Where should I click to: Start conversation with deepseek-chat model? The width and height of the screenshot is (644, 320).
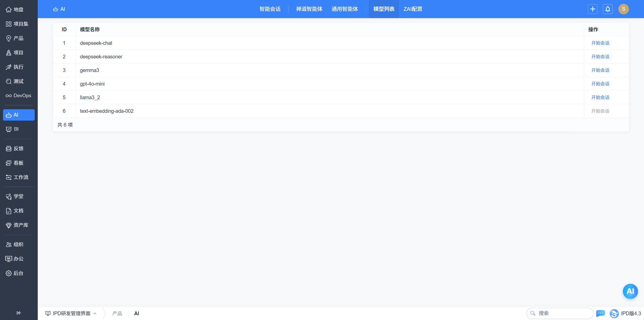(600, 43)
